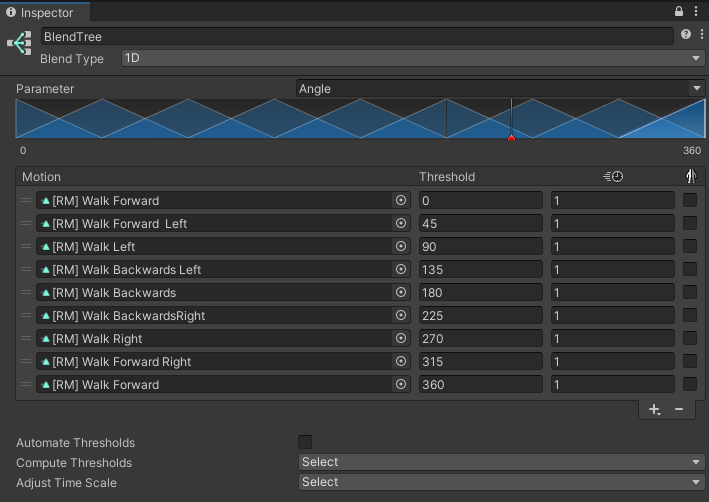Open object picker for Walk Forward at threshold 0
The width and height of the screenshot is (709, 502).
(x=401, y=200)
